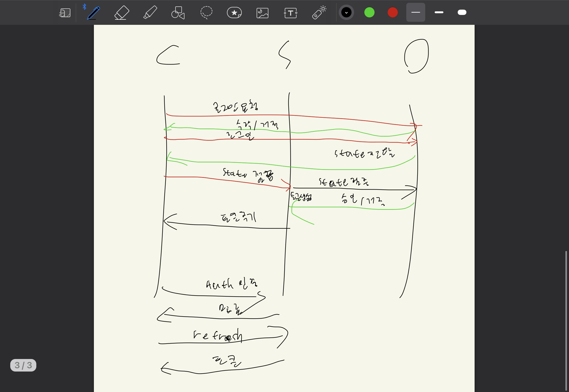Viewport: 569px width, 392px height.
Task: Click the Bluetooth stylus indicator icon
Action: click(84, 7)
